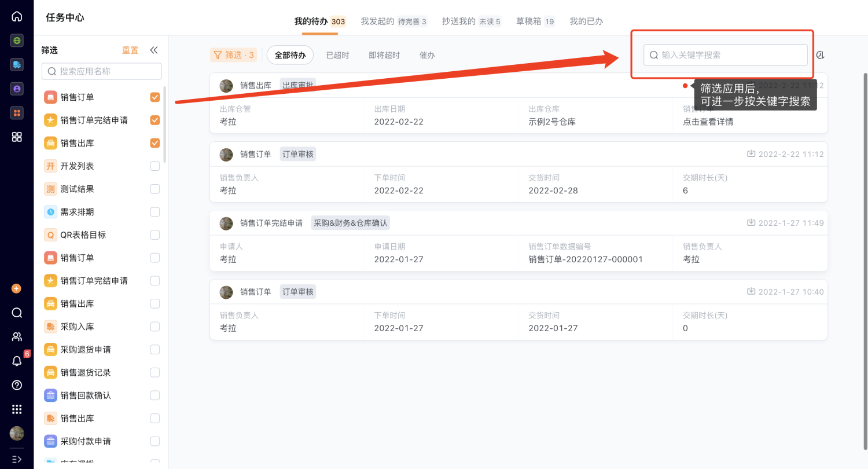Check the 开发列表 checkbox

pyautogui.click(x=155, y=166)
